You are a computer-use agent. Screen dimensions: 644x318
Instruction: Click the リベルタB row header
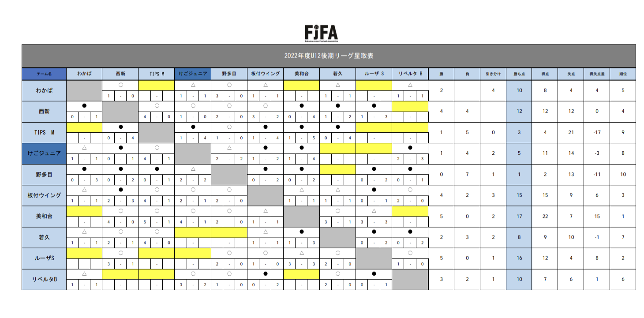pyautogui.click(x=44, y=279)
